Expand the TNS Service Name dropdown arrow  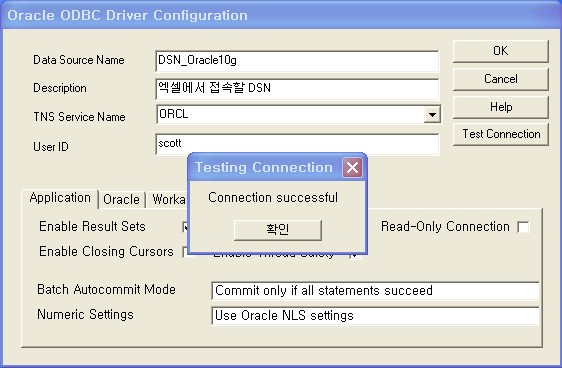pos(432,115)
